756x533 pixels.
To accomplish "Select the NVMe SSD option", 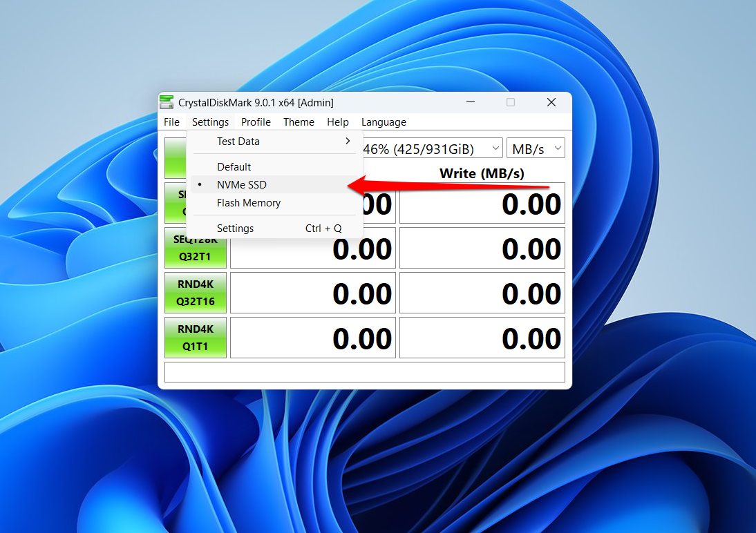I will click(x=242, y=185).
